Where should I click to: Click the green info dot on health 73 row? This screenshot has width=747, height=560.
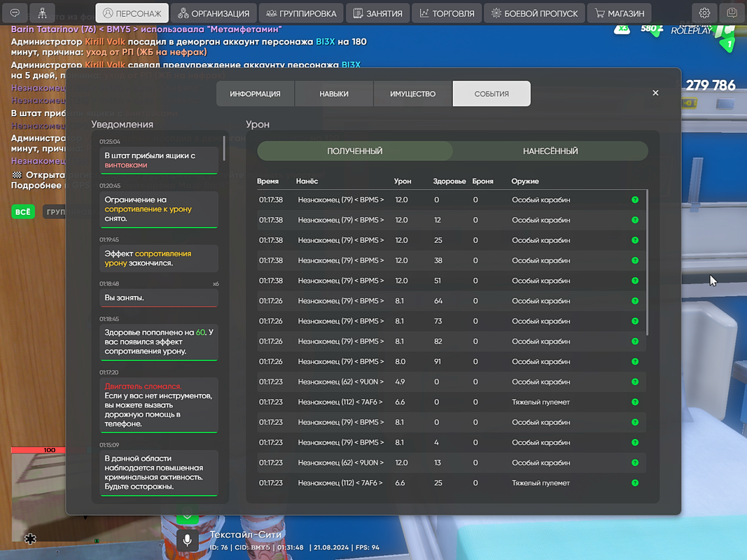pyautogui.click(x=635, y=321)
